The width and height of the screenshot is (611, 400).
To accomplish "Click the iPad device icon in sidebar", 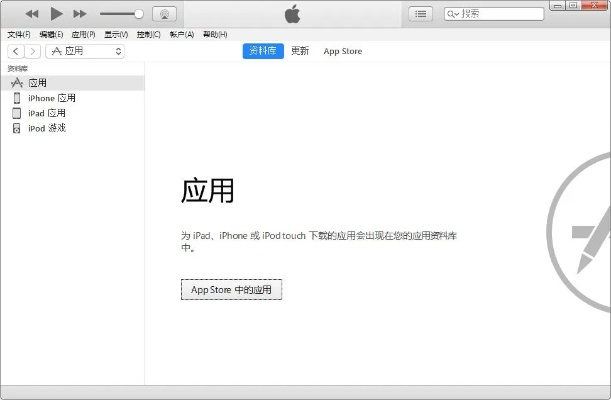I will [16, 113].
